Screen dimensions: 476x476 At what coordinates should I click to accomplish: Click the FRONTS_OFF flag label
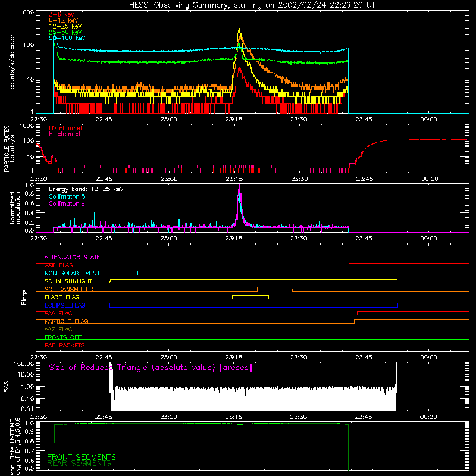[x=63, y=337]
